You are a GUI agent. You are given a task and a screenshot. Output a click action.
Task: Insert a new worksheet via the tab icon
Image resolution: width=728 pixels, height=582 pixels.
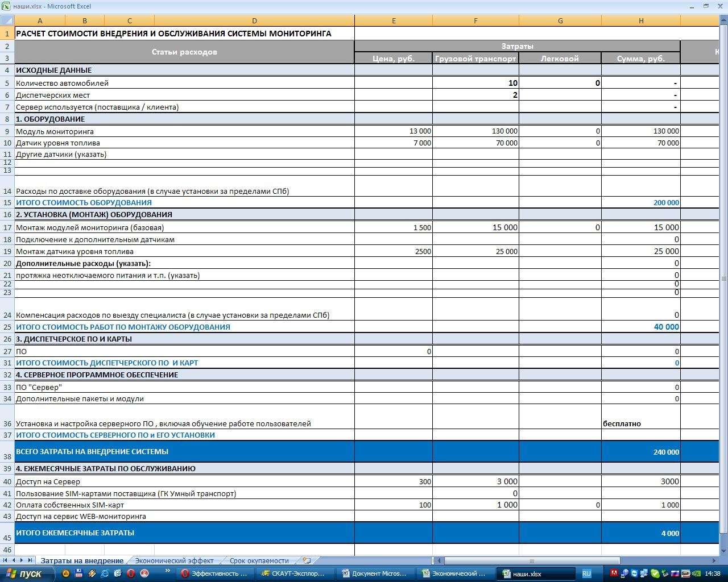pos(307,560)
